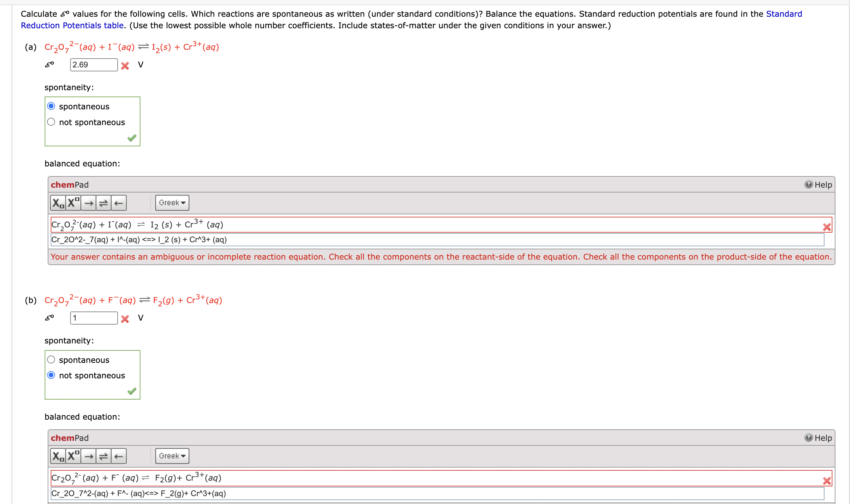This screenshot has height=504, width=850.
Task: Select 'not spontaneous' for reaction (b)
Action: pyautogui.click(x=51, y=375)
